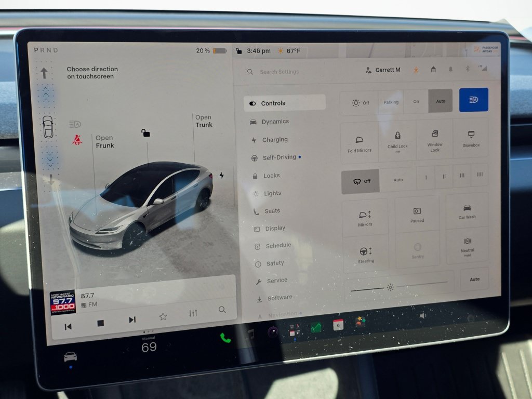Open the Self-Driving settings section
The image size is (532, 399).
[x=276, y=157]
